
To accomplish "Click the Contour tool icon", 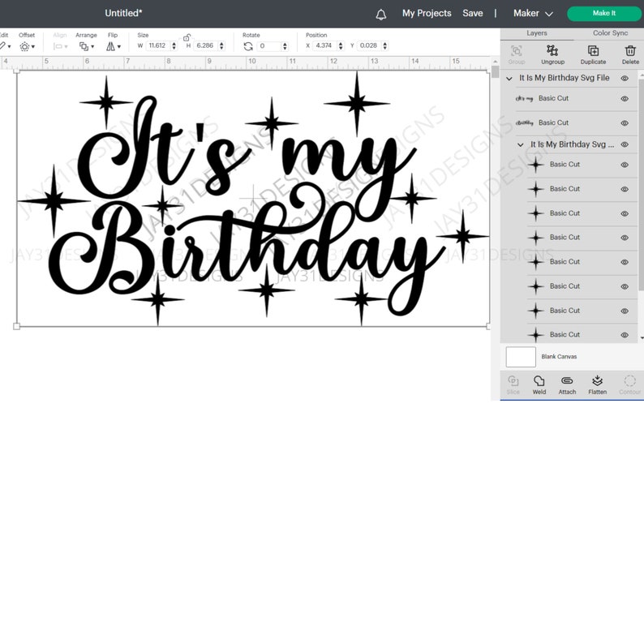I will tap(629, 380).
